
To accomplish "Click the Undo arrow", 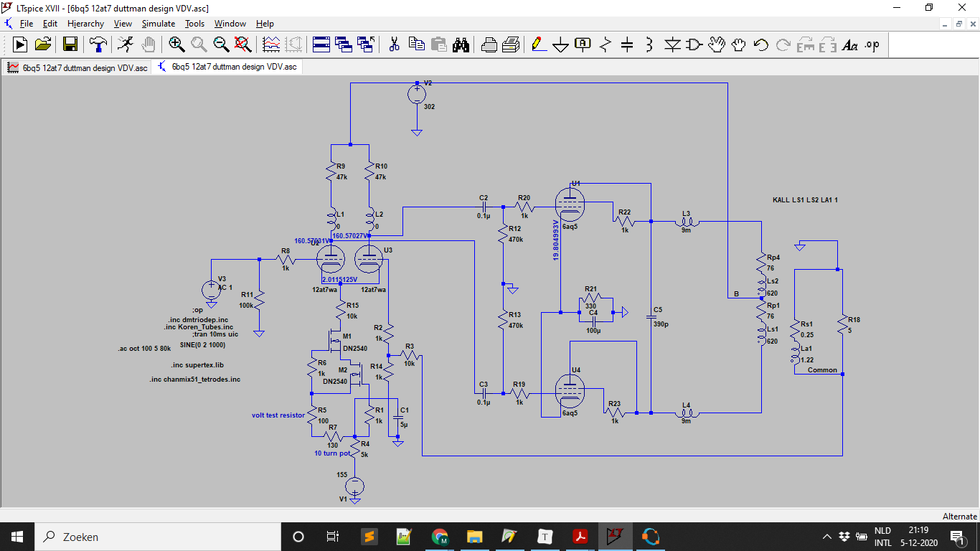I will point(760,44).
